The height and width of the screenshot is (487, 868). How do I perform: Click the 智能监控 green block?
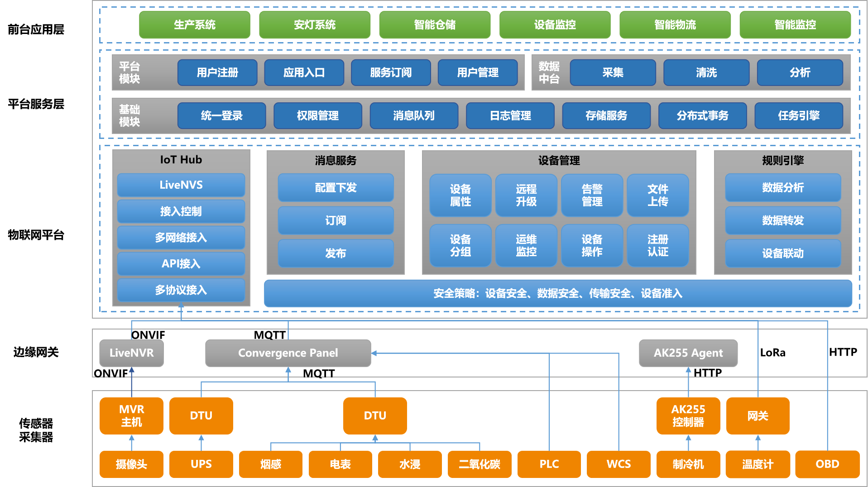click(795, 25)
